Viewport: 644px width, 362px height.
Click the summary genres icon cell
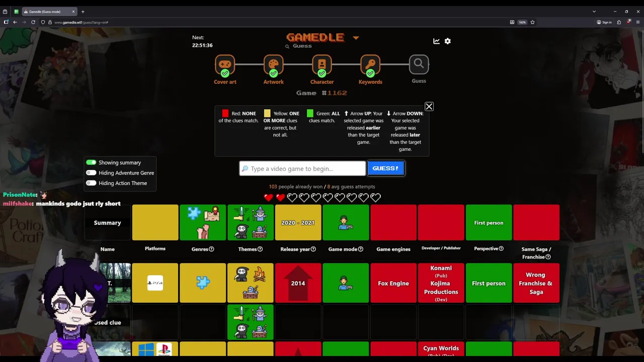pyautogui.click(x=203, y=223)
